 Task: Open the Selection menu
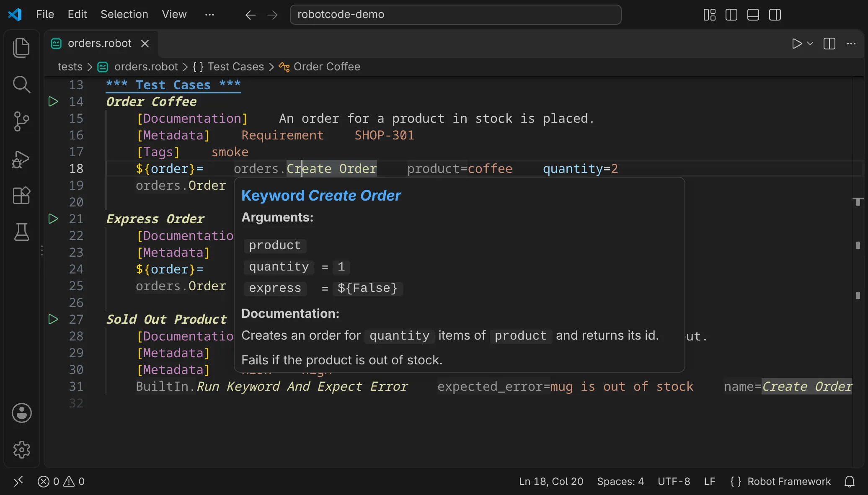tap(124, 14)
